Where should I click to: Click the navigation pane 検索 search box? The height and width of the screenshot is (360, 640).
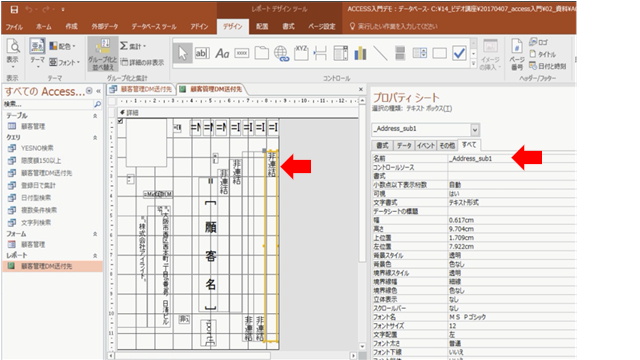click(48, 104)
